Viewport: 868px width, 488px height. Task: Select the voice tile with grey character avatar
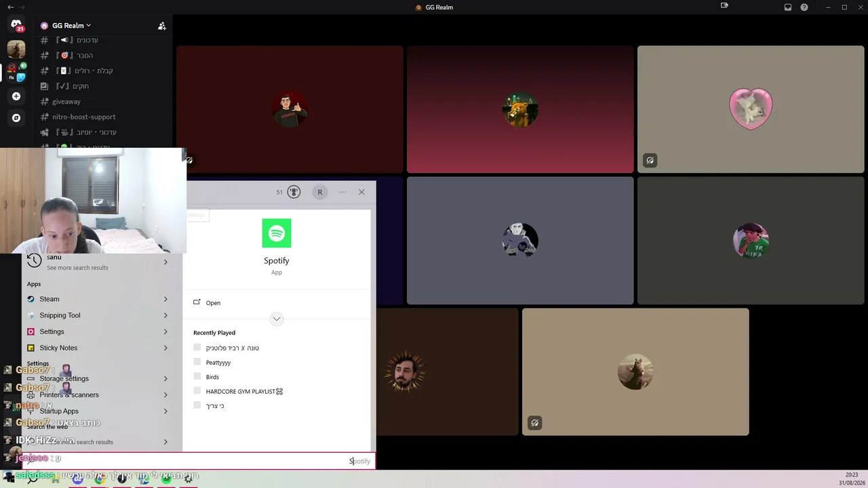520,241
